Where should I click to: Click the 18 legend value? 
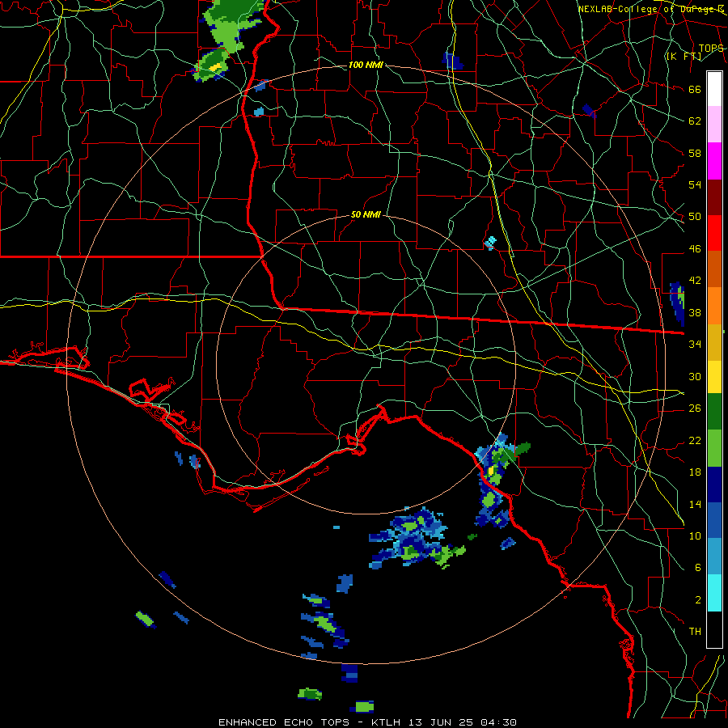click(x=695, y=472)
